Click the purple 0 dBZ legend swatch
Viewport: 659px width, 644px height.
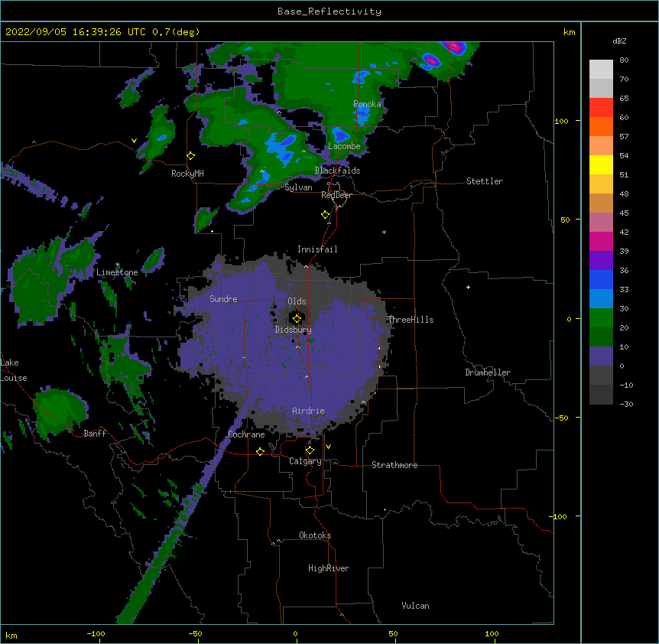tap(601, 356)
